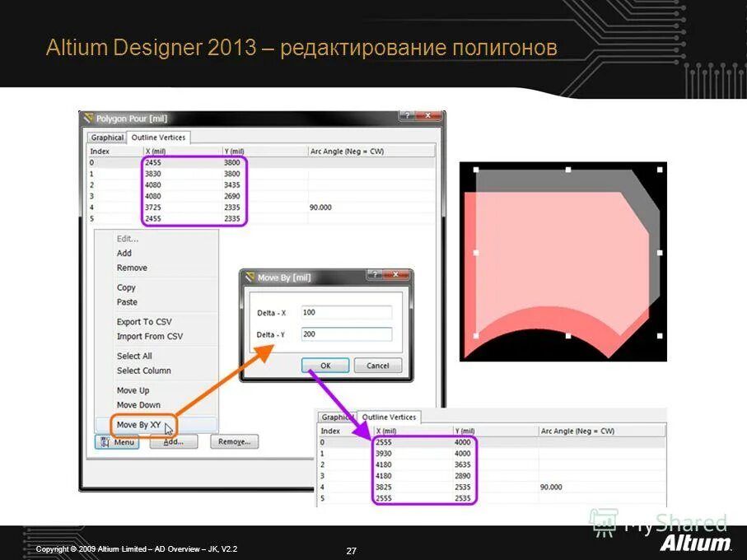747x560 pixels.
Task: Click the MyShared monitor logo
Action: [604, 522]
